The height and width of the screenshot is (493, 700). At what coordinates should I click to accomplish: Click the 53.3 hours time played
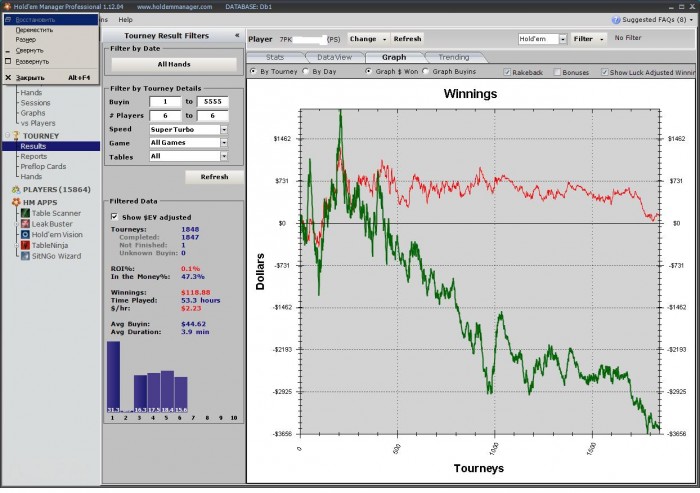(200, 301)
